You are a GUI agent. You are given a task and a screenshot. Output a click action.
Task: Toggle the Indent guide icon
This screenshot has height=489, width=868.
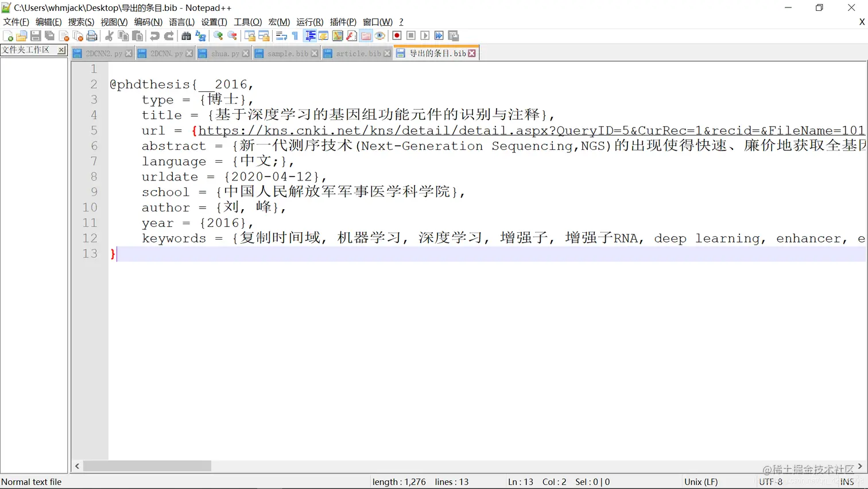tap(310, 36)
